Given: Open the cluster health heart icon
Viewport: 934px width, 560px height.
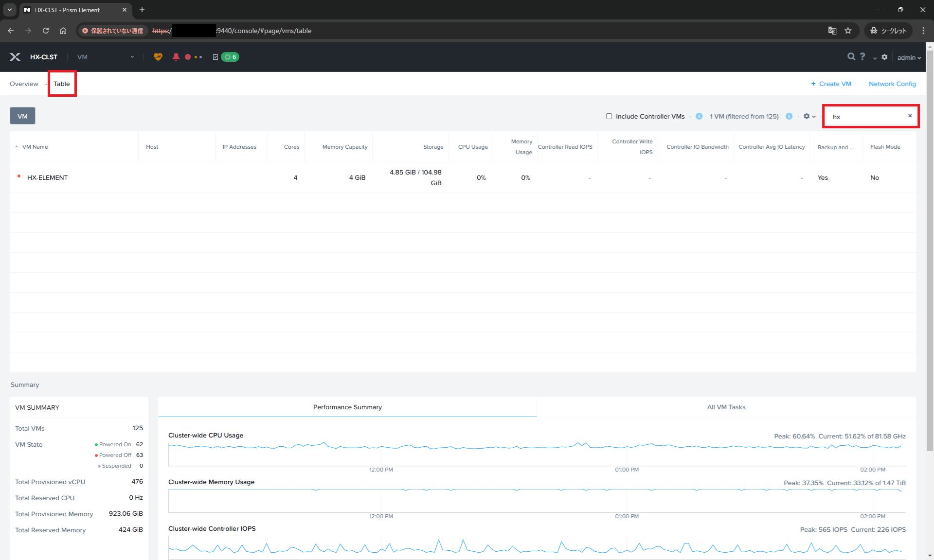Looking at the screenshot, I should [x=158, y=57].
